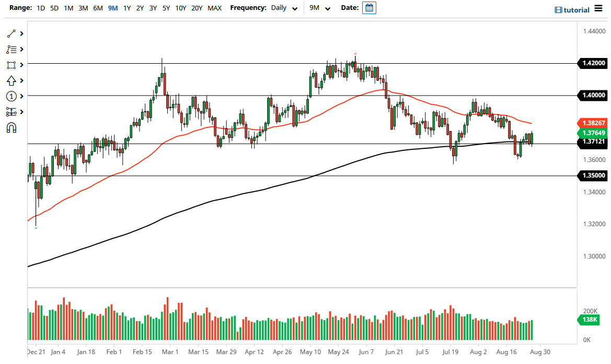The height and width of the screenshot is (364, 611).
Task: Set range to 5D
Action: 54,8
